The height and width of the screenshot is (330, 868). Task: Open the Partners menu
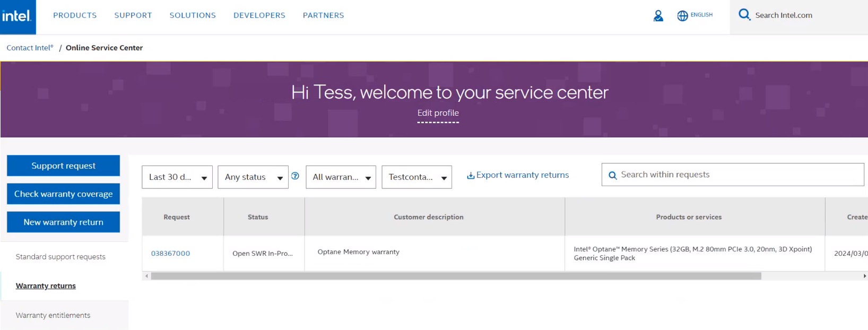(324, 15)
